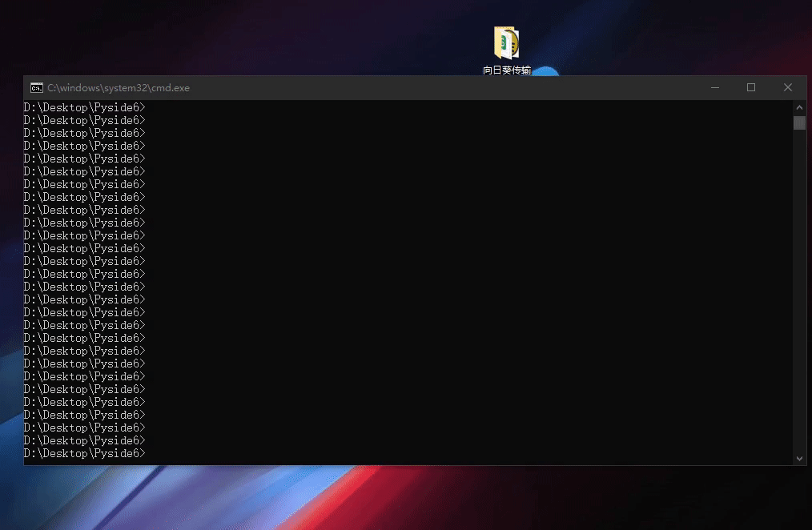Maximize the cmd.exe window
This screenshot has height=530, width=812.
pyautogui.click(x=751, y=87)
